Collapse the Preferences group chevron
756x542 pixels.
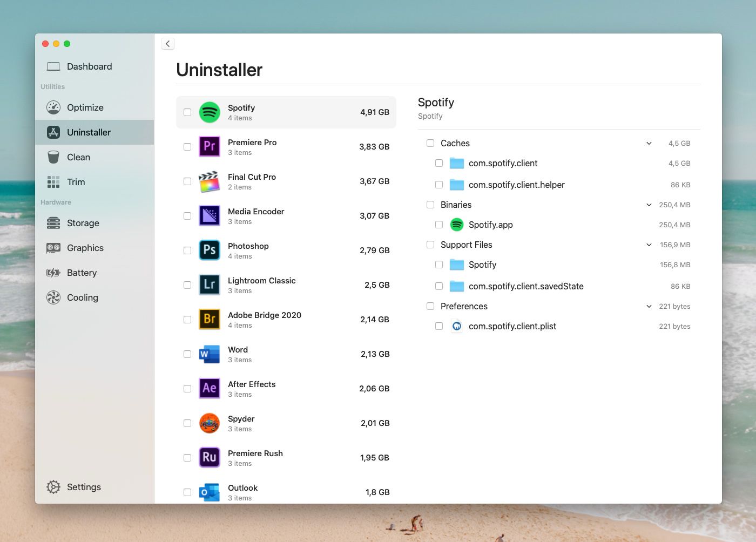pos(649,306)
